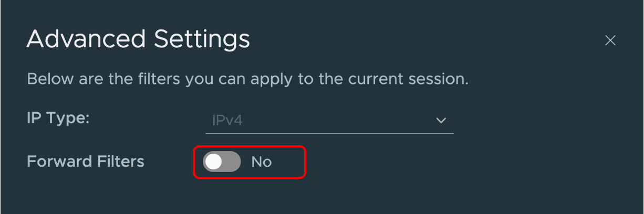Click the Forward Filters label
This screenshot has height=214, width=644.
tap(85, 162)
